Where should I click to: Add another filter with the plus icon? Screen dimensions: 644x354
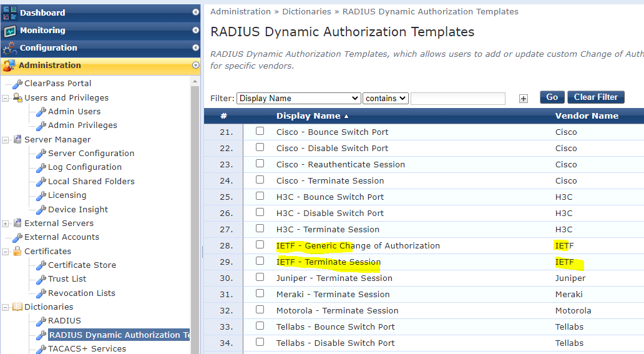click(523, 99)
